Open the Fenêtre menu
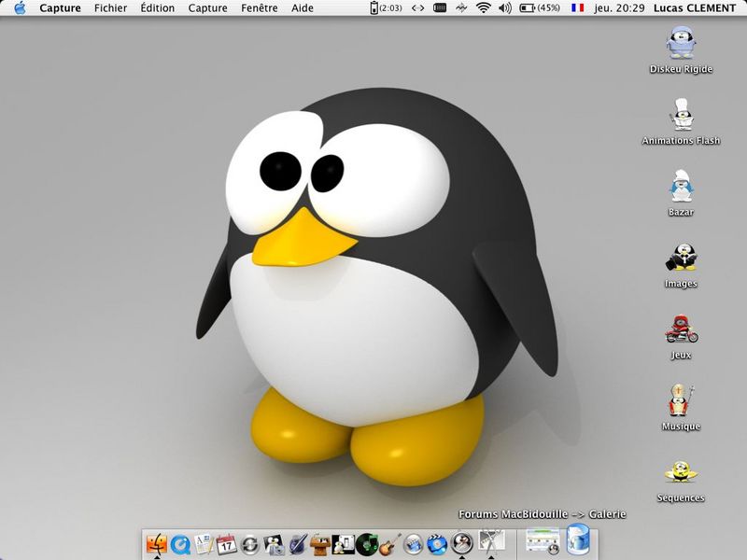The image size is (747, 560). point(260,8)
